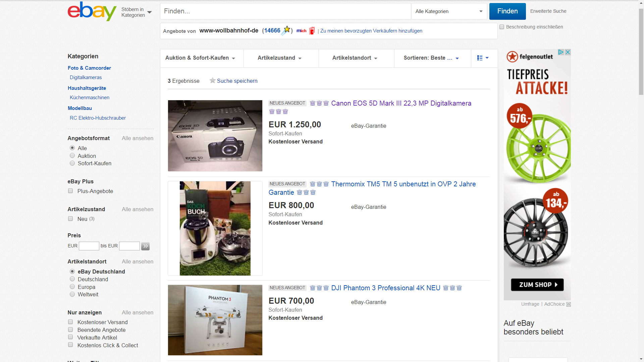Tick the Kostenloser Versand checkbox
Image resolution: width=644 pixels, height=362 pixels.
(x=70, y=322)
